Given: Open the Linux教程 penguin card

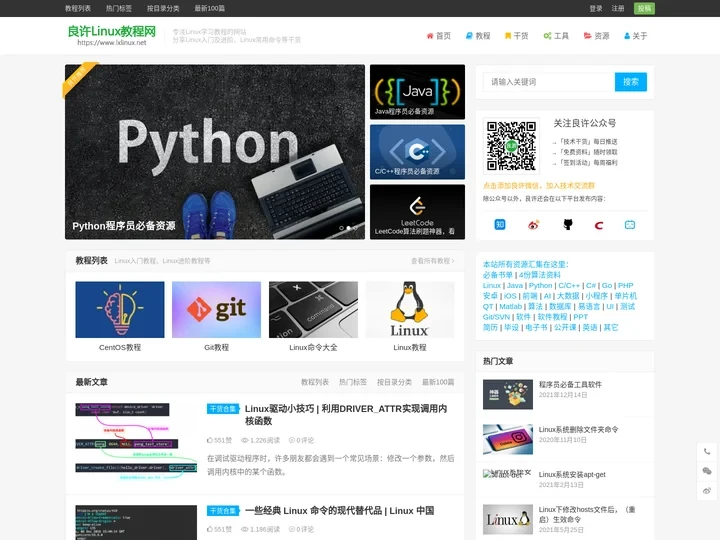Looking at the screenshot, I should pyautogui.click(x=410, y=317).
